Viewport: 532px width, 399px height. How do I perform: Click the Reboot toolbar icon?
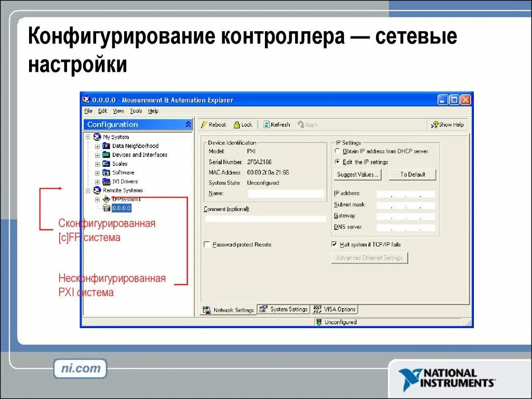pos(204,125)
